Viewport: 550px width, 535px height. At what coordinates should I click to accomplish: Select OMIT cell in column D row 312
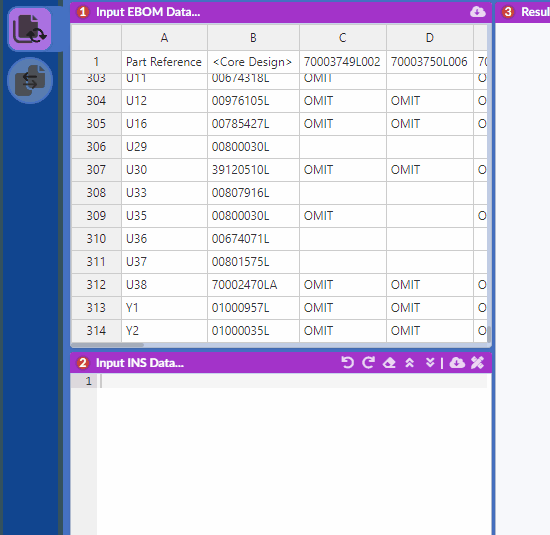[430, 285]
